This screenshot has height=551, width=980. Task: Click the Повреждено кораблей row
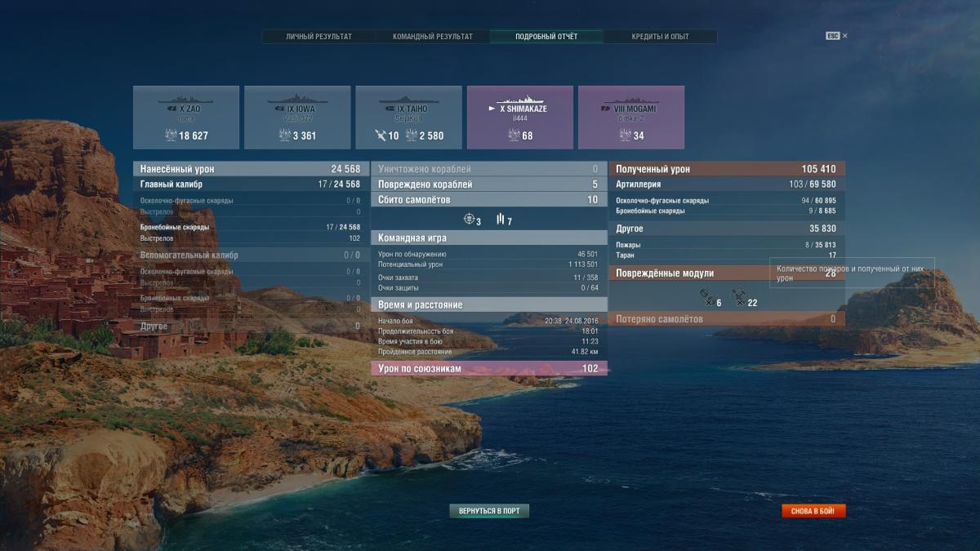489,184
